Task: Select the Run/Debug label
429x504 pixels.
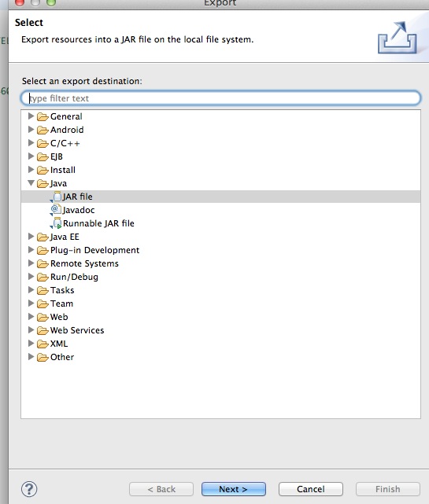Action: [74, 277]
